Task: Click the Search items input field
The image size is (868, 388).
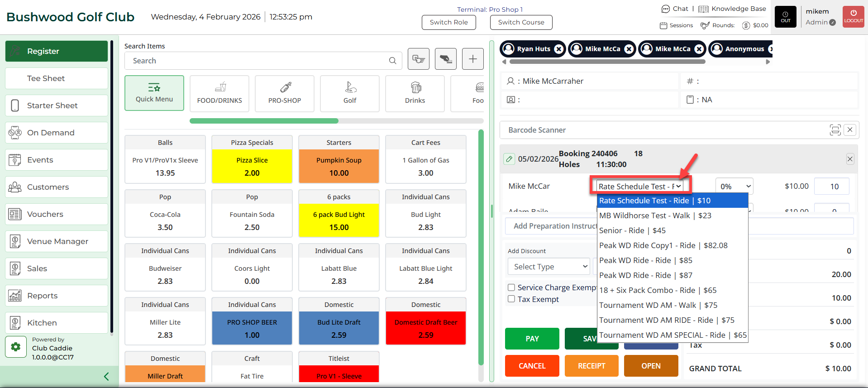Action: (x=258, y=61)
